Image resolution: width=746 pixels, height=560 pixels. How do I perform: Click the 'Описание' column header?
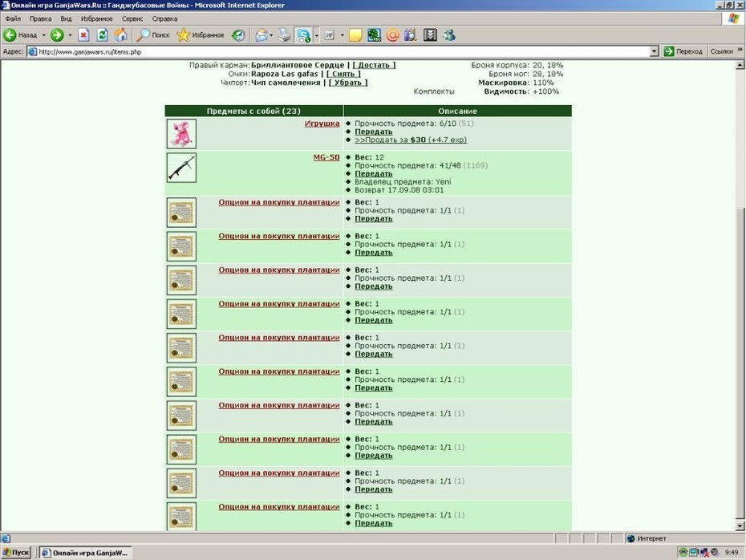(458, 112)
